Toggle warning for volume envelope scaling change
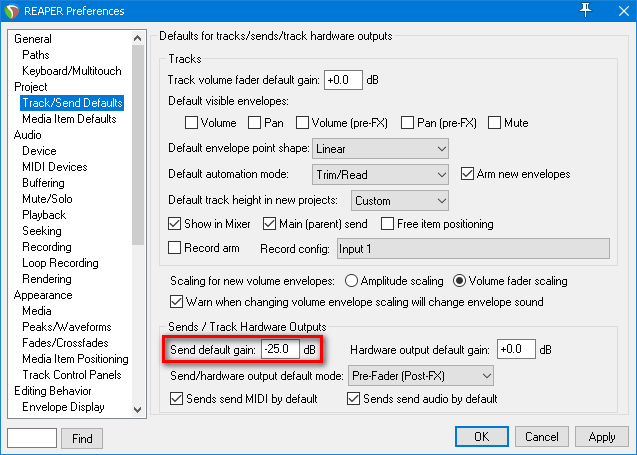The width and height of the screenshot is (637, 455). 176,302
